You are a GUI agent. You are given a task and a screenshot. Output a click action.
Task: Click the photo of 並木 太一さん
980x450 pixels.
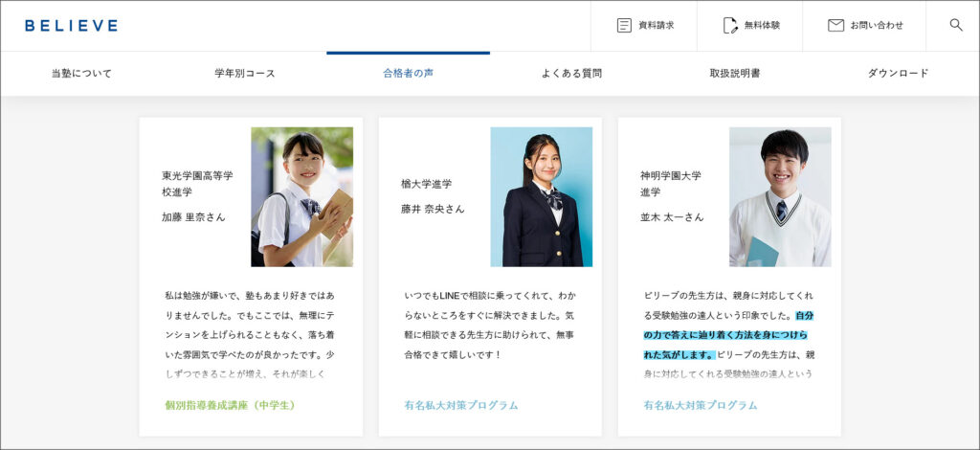click(780, 197)
